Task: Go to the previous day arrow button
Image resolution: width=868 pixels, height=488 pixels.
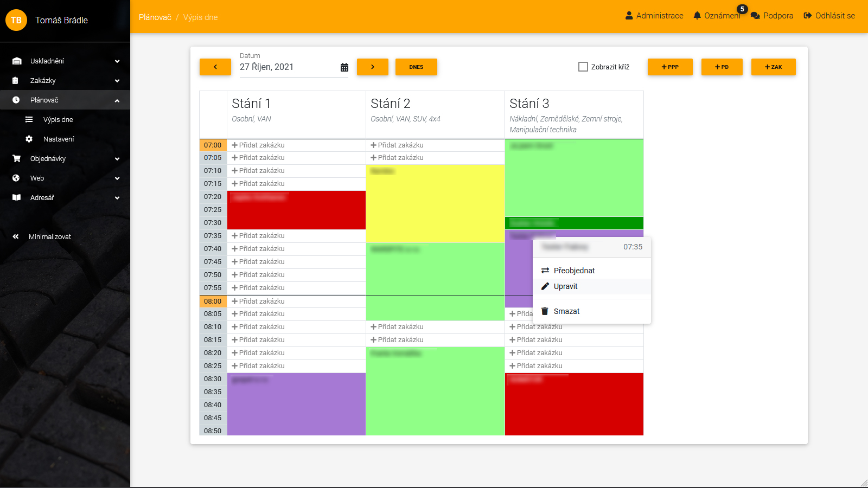Action: pos(215,67)
